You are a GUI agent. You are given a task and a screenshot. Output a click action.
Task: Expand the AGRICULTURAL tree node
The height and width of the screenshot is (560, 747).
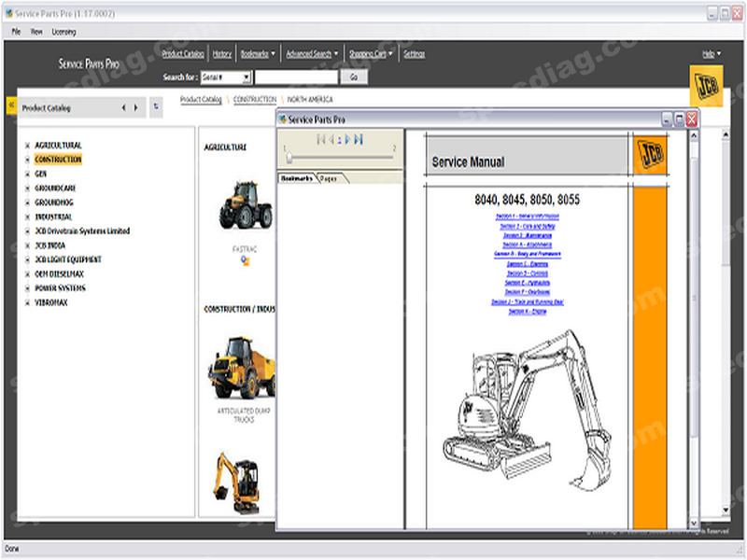(27, 146)
